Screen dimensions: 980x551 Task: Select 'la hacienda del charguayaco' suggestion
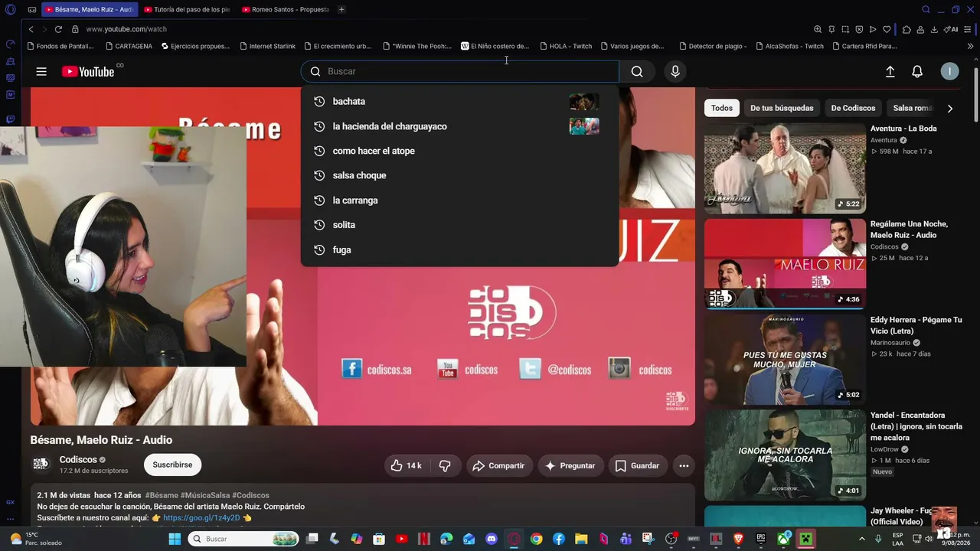[459, 126]
